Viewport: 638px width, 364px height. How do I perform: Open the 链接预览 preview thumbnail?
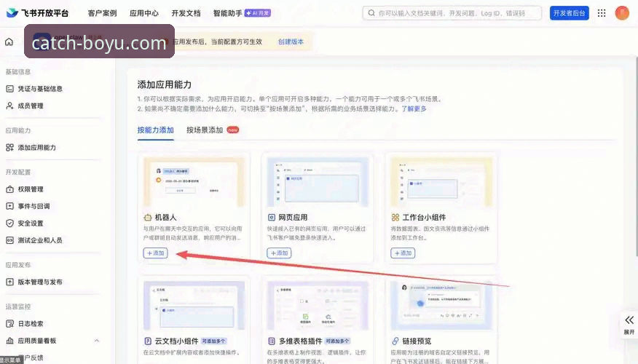click(441, 306)
